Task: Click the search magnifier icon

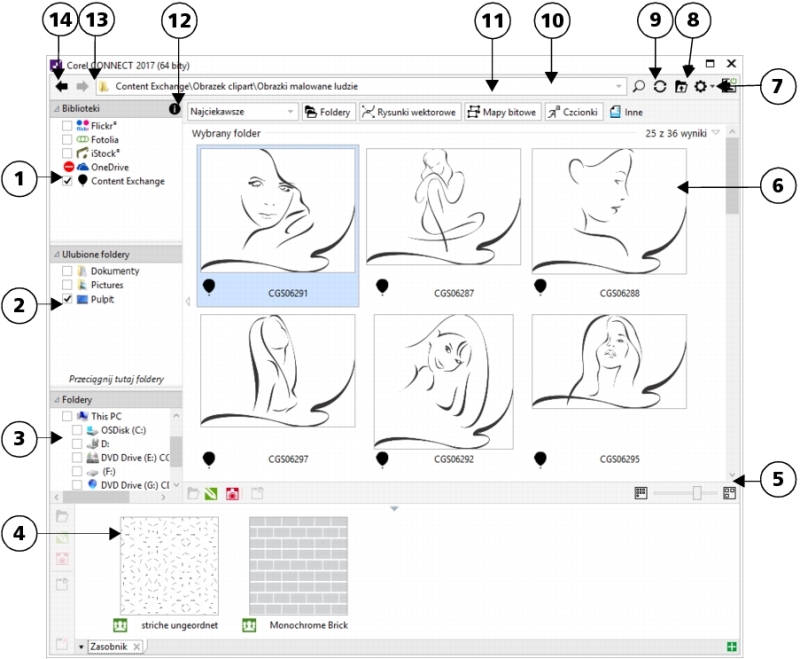Action: (639, 87)
